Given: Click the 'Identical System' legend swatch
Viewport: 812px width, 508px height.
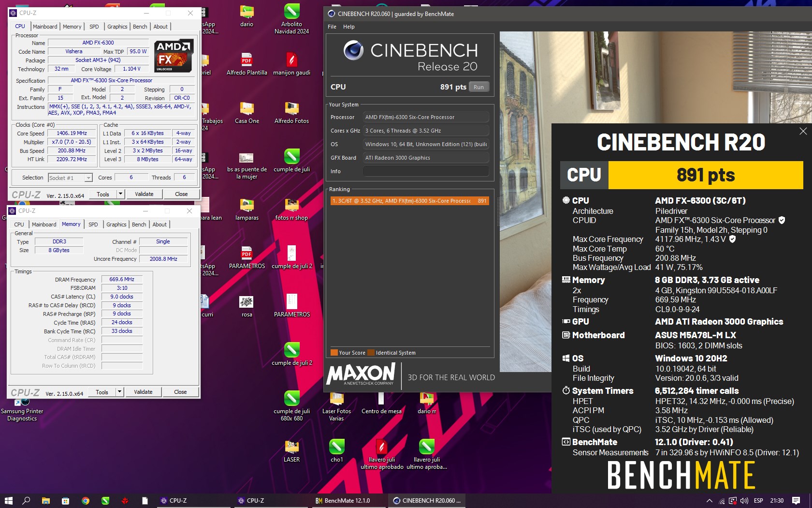Looking at the screenshot, I should [x=371, y=353].
